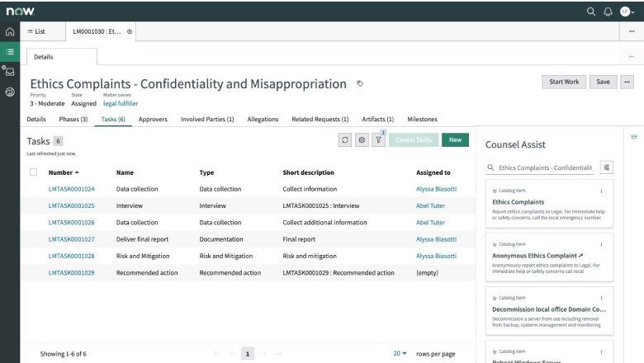Open more actions next to Save
The image size is (644, 363).
coord(627,82)
